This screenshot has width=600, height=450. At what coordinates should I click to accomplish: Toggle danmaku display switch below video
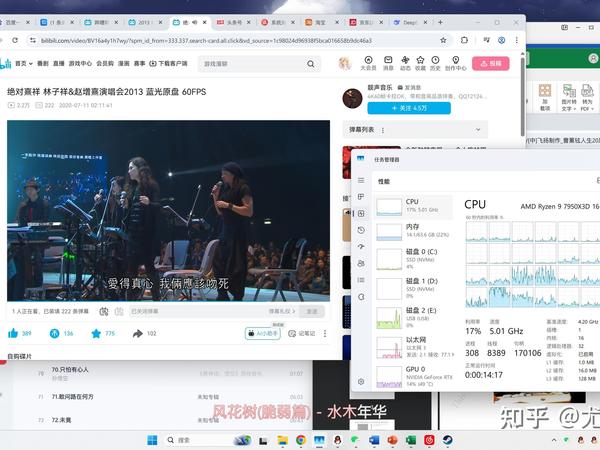[x=104, y=311]
